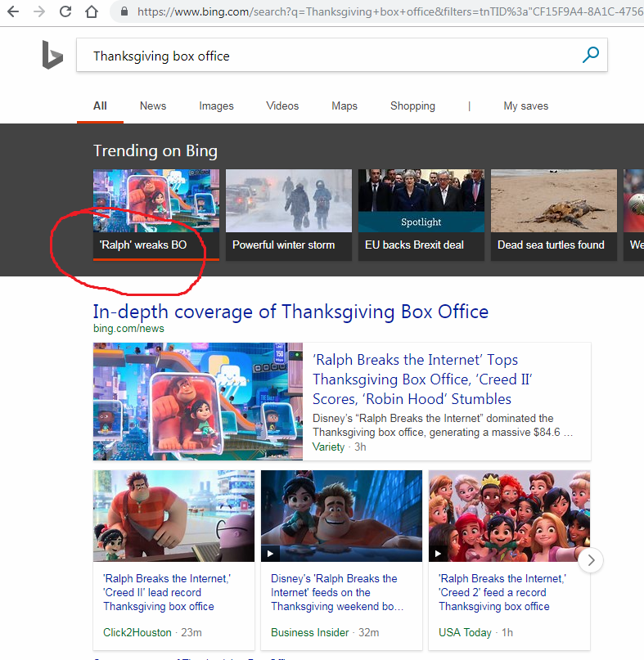Screen dimensions: 644x660
Task: Play the Business Insider video thumbnail
Action: pos(341,515)
